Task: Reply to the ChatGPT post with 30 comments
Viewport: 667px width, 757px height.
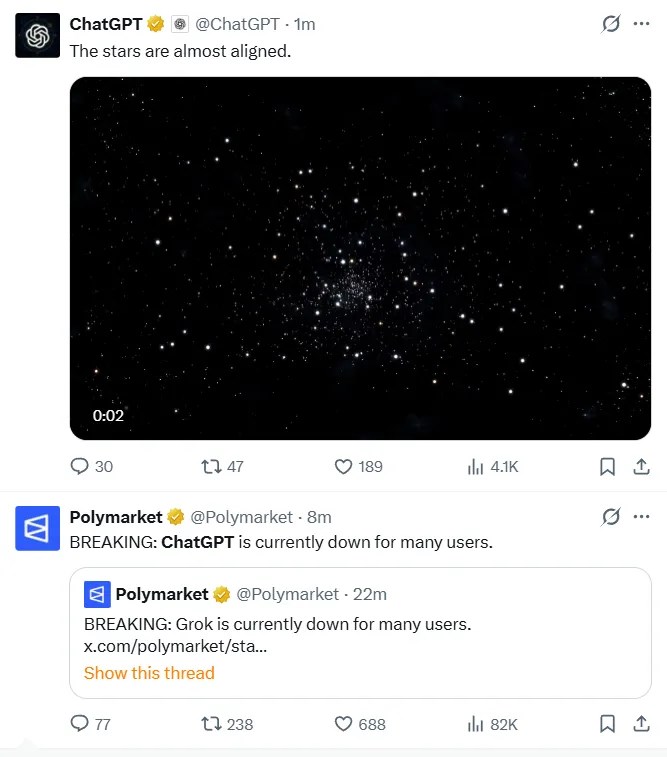Action: point(91,466)
